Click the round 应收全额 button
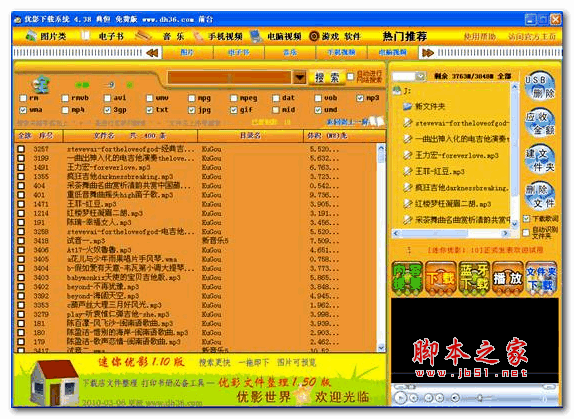The height and width of the screenshot is (419, 574). [540, 123]
